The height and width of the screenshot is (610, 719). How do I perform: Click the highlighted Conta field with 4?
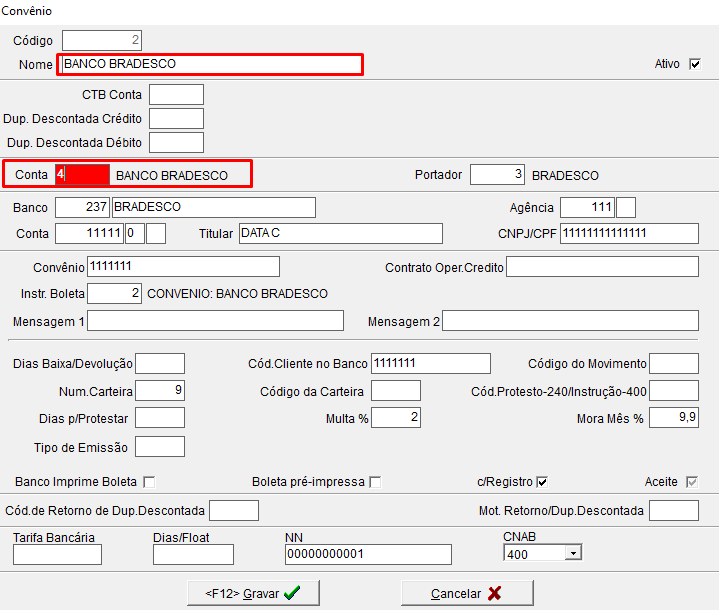coord(83,174)
